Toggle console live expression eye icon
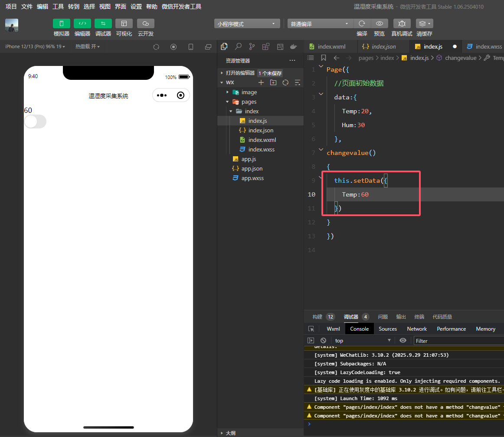The height and width of the screenshot is (437, 504). tap(403, 341)
